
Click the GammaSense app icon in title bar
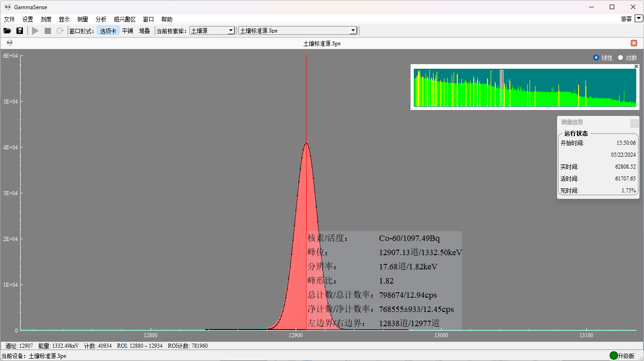(x=7, y=7)
